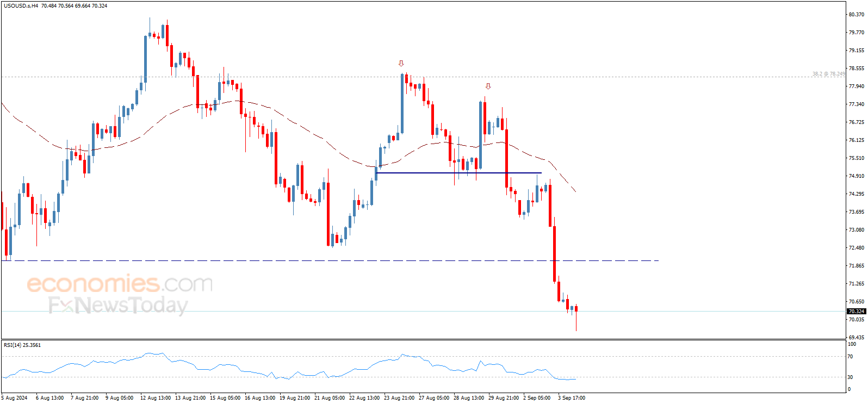
Task: Click the 73.695 price axis label
Action: [857, 212]
